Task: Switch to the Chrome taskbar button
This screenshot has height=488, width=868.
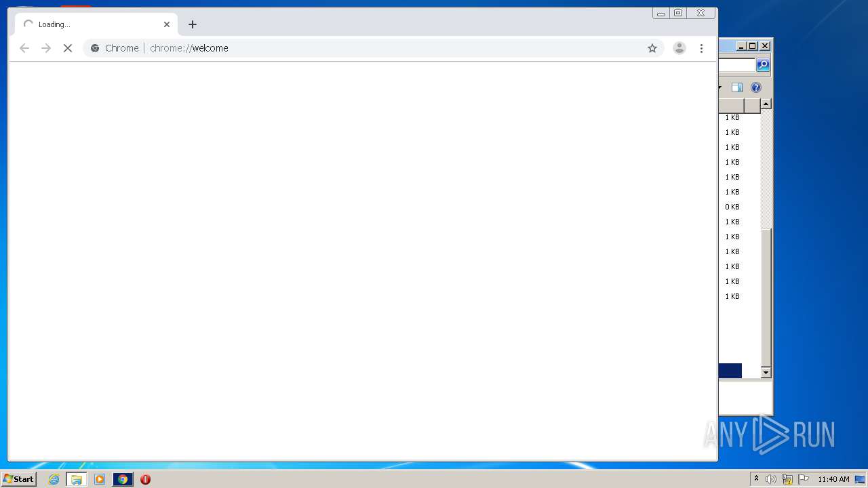Action: pos(123,479)
